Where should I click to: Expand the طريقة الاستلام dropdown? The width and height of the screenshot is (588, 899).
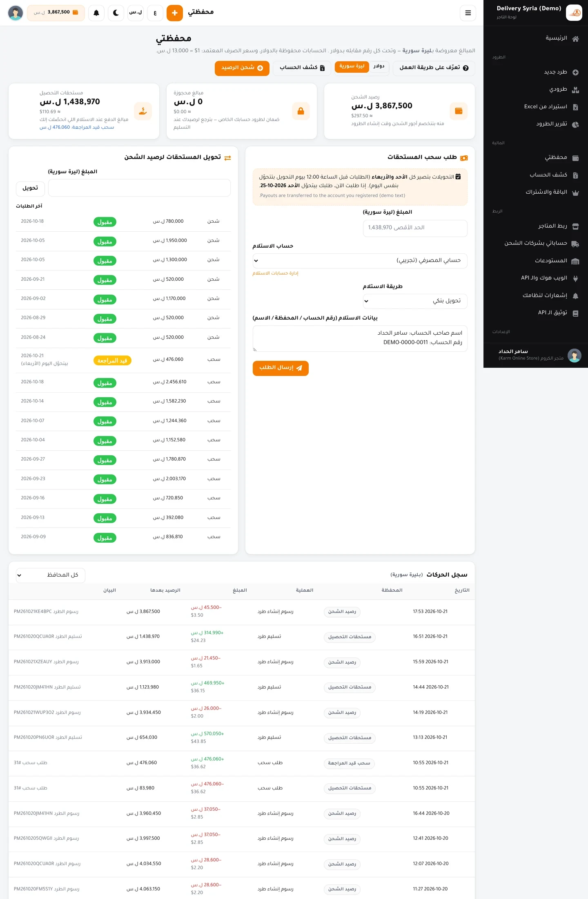pos(415,301)
